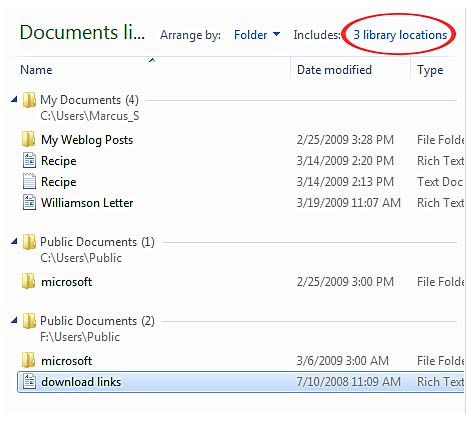Click the plain text Recipe document icon
This screenshot has height=422, width=471.
[x=29, y=181]
